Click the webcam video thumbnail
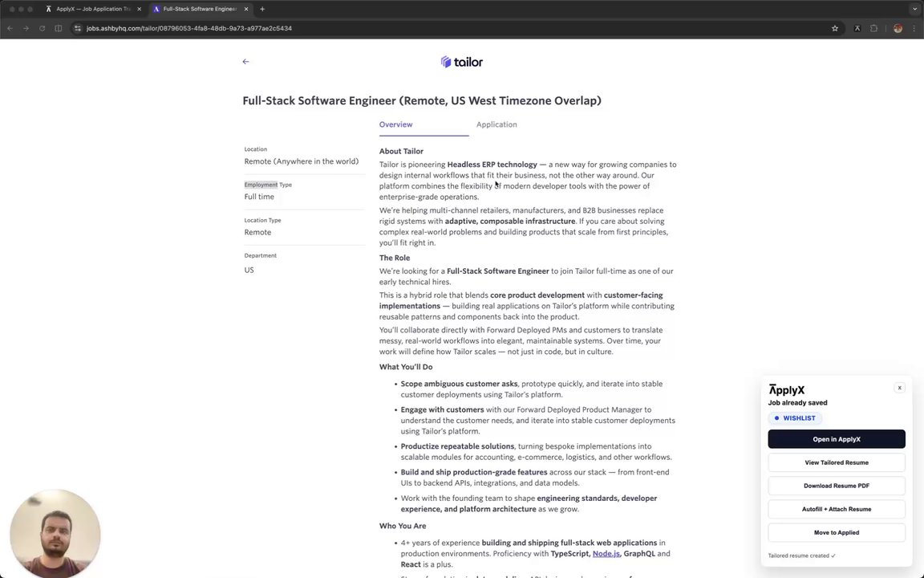 [55, 534]
